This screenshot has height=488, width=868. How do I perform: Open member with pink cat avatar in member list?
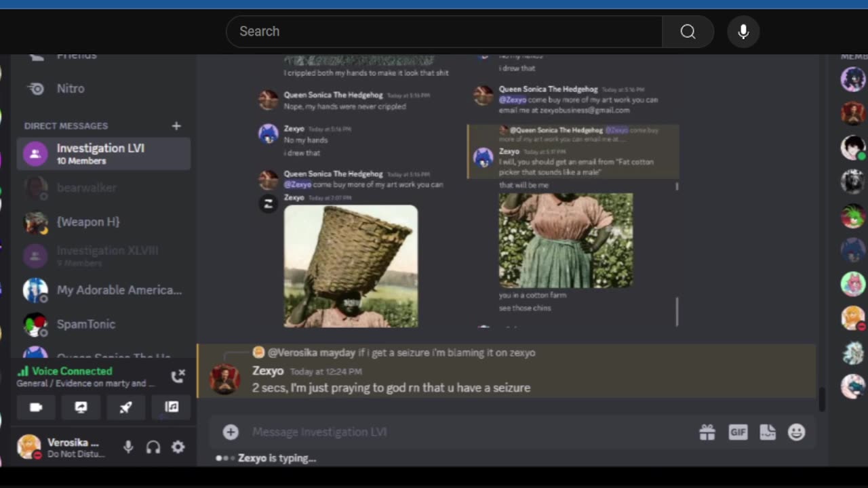pyautogui.click(x=853, y=283)
